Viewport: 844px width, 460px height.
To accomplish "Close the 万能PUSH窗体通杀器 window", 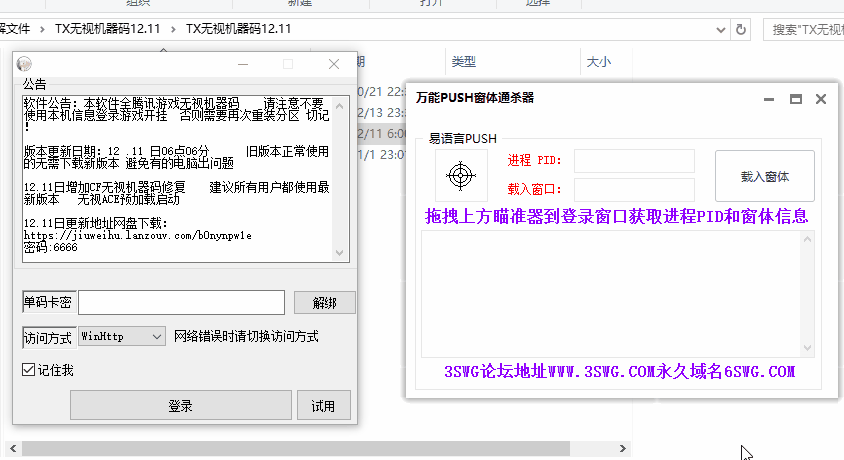I will [x=821, y=99].
